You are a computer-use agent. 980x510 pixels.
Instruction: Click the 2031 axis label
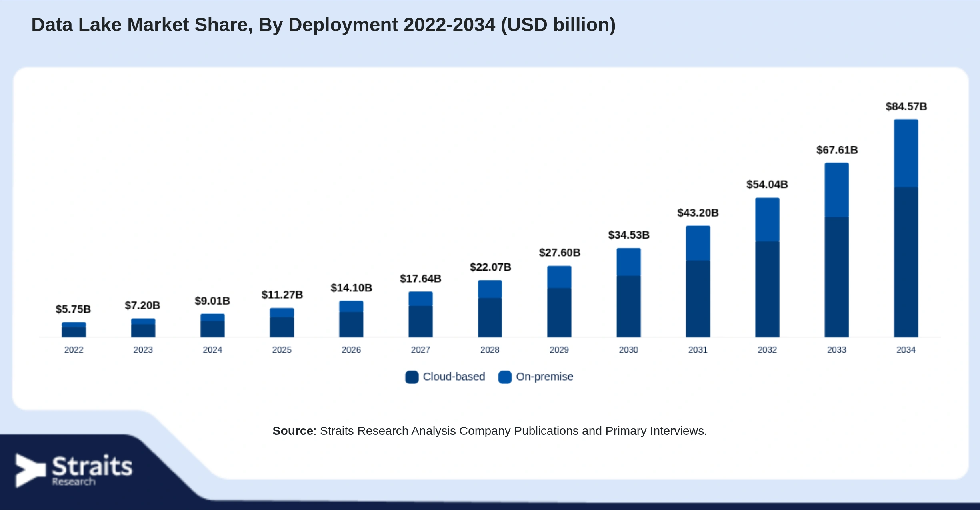click(x=698, y=350)
